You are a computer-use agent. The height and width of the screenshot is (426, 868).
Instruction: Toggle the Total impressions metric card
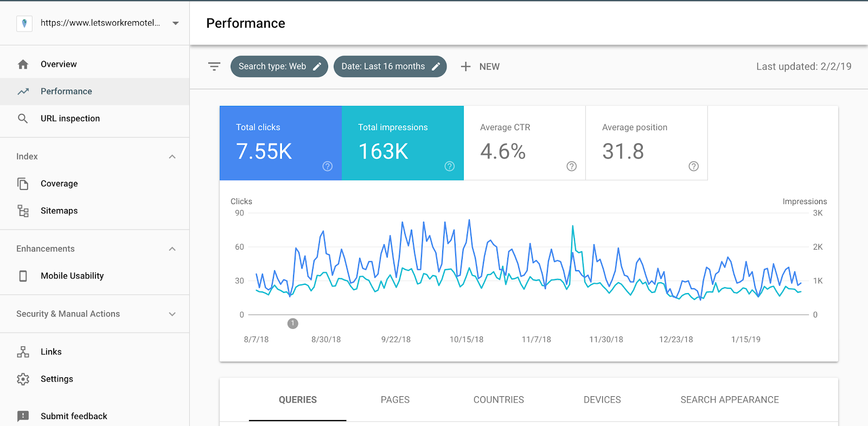(403, 143)
